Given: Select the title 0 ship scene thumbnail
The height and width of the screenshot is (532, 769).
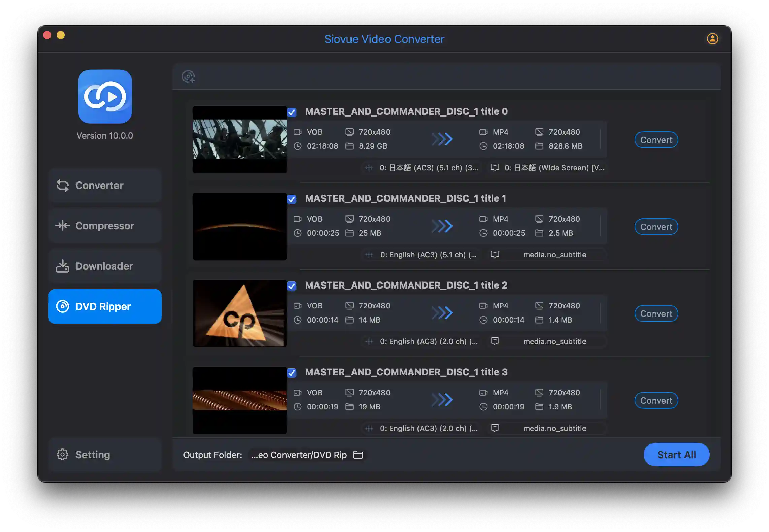Looking at the screenshot, I should tap(239, 139).
